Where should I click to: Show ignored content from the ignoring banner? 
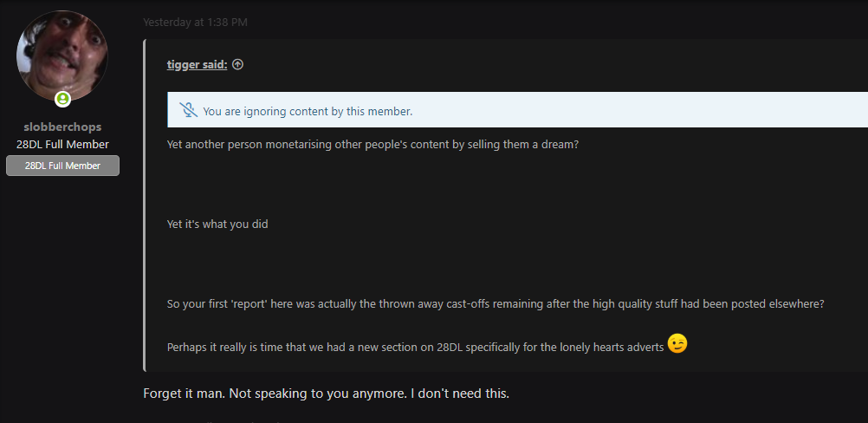pyautogui.click(x=517, y=110)
